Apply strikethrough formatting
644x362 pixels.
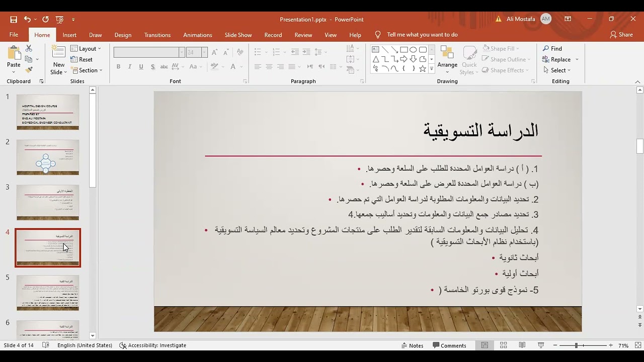(164, 67)
